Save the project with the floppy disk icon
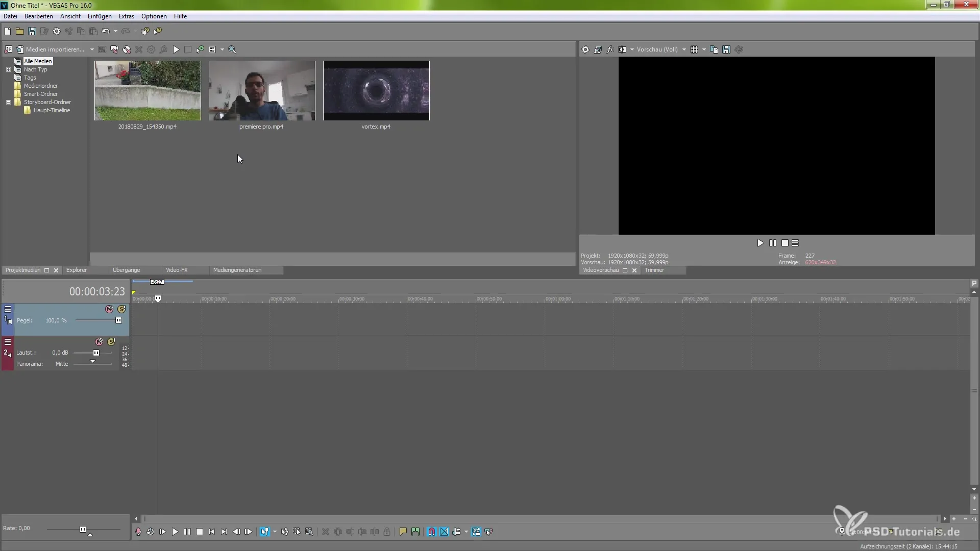This screenshot has height=551, width=980. point(32,31)
